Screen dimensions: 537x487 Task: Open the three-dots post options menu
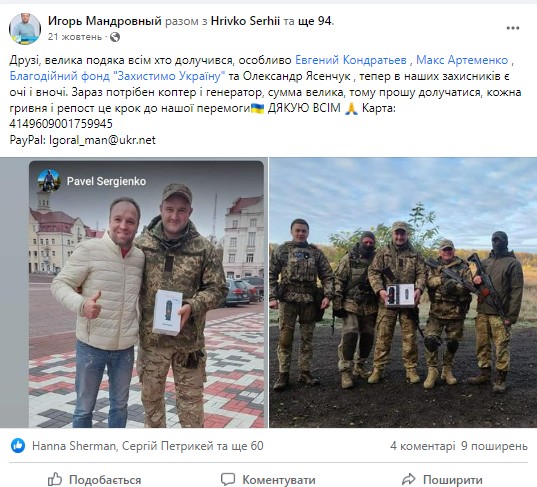point(513,28)
